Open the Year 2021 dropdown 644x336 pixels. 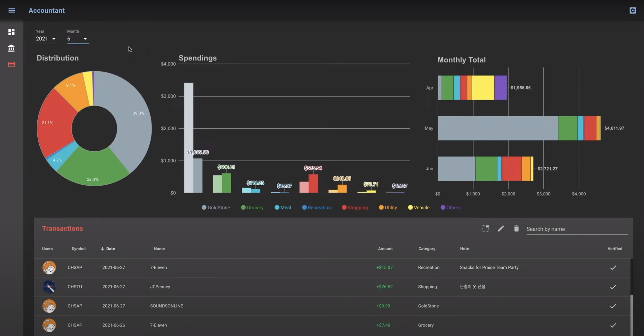47,39
